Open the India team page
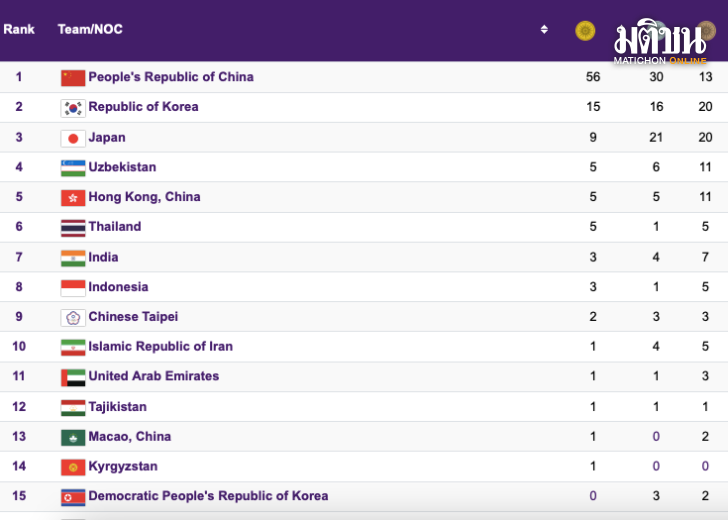 pyautogui.click(x=103, y=257)
